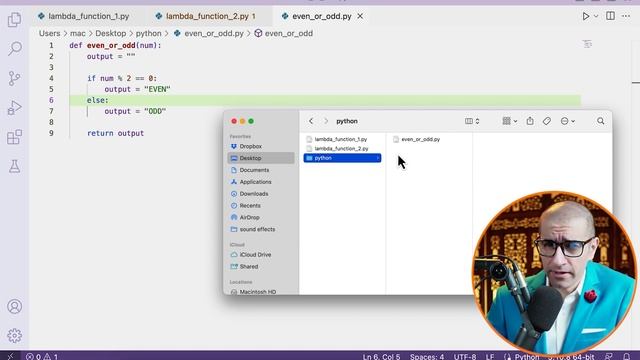Screen dimensions: 640x360
Task: Run the Python file with play button
Action: tap(586, 16)
